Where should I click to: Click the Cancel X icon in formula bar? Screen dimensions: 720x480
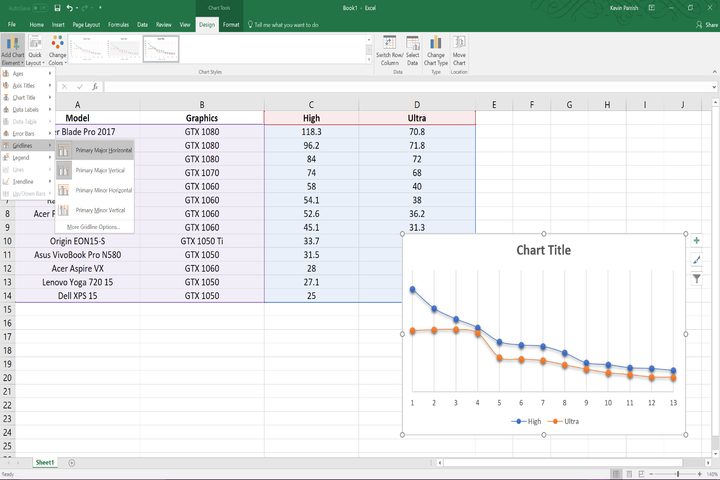[64, 86]
